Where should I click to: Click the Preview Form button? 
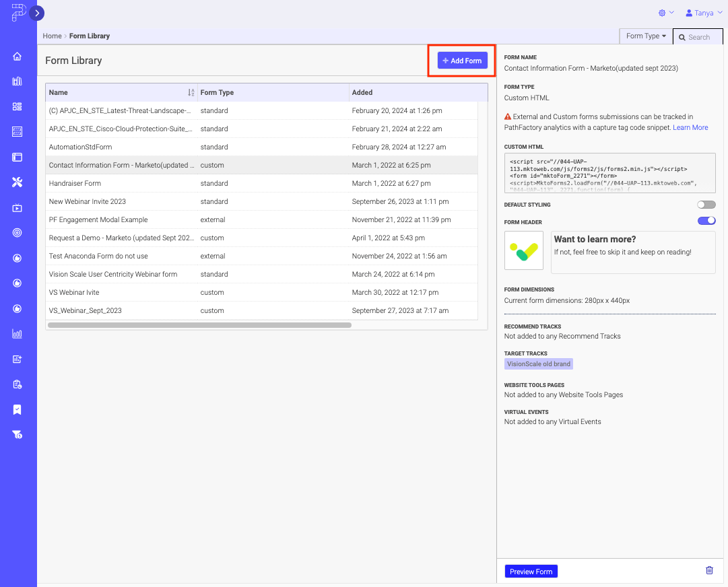coord(531,572)
